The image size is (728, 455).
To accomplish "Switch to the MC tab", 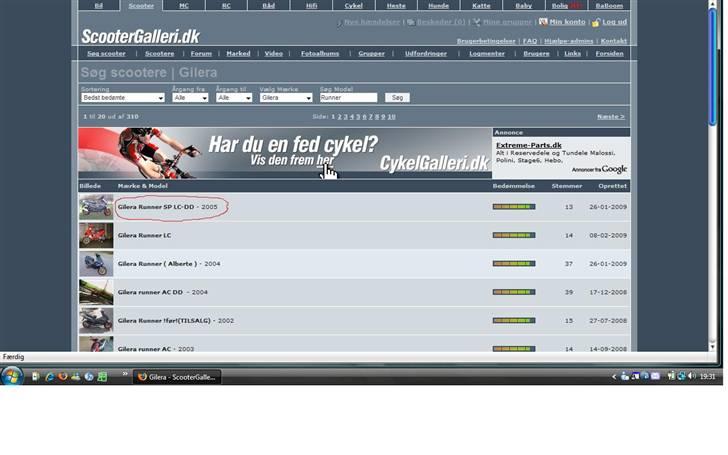I will click(184, 6).
